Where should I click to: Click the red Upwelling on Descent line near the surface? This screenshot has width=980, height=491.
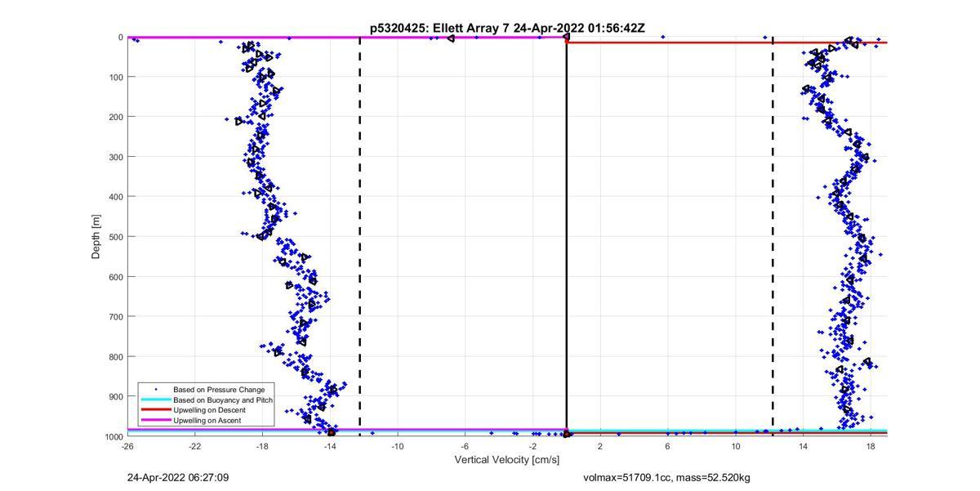727,42
